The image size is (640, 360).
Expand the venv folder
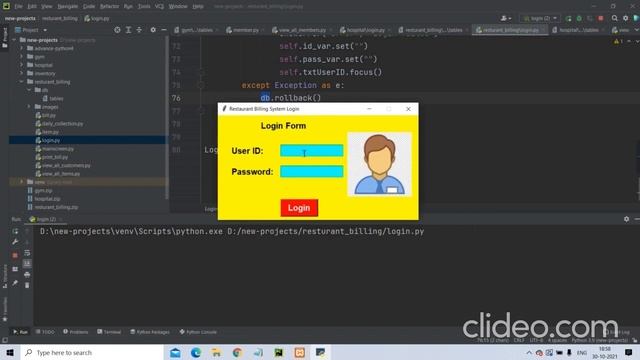pos(22,182)
